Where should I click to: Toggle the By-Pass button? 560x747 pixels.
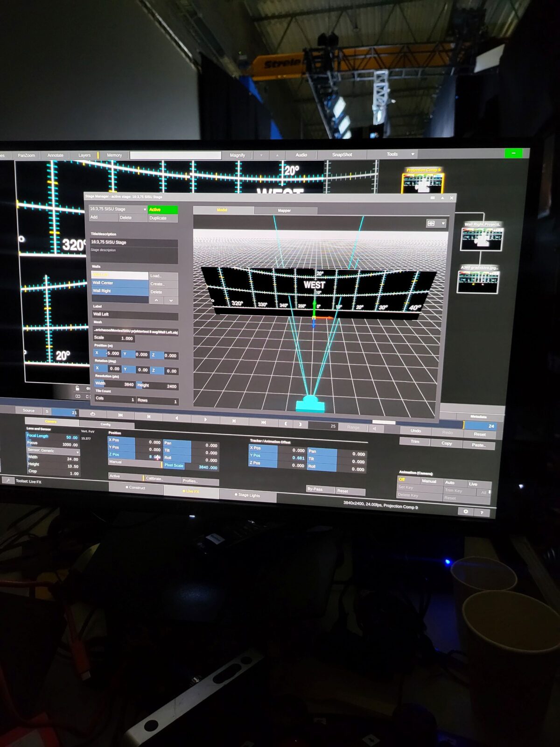[x=320, y=489]
